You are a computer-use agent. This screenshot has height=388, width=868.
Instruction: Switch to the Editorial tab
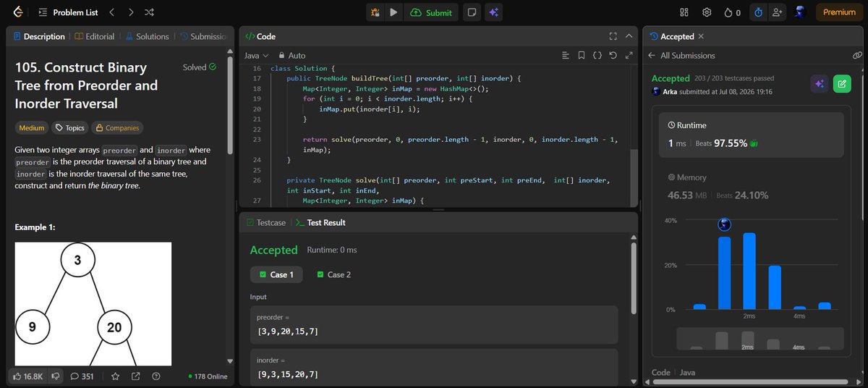click(x=94, y=36)
